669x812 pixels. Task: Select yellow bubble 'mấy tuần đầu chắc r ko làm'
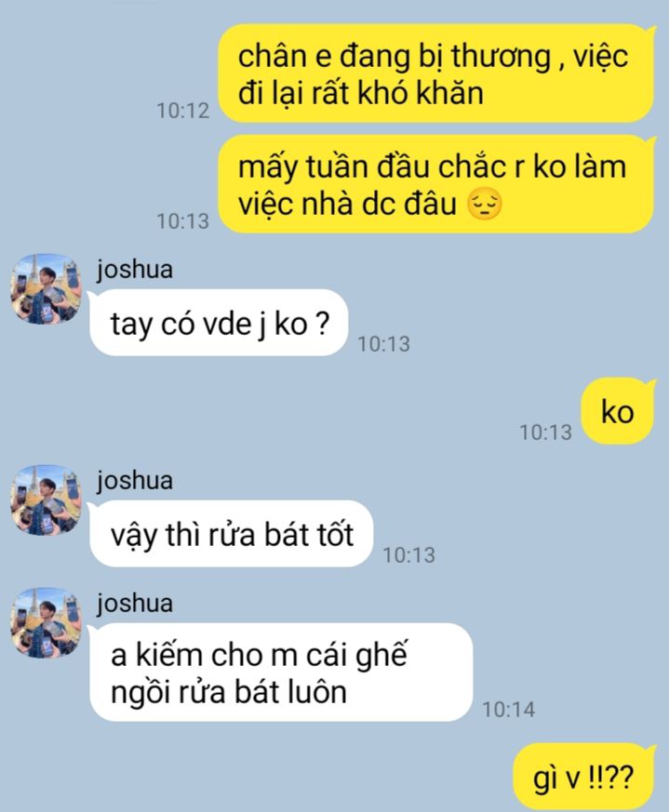pos(436,184)
